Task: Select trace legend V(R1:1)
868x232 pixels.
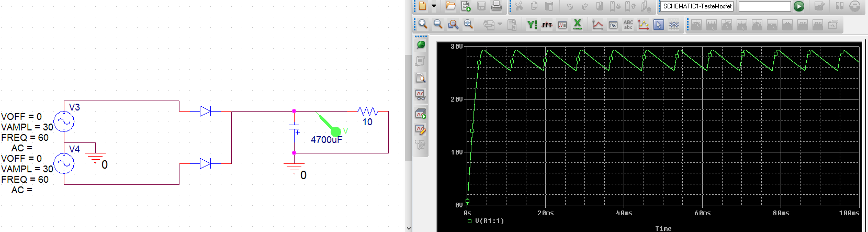Action: [x=490, y=221]
